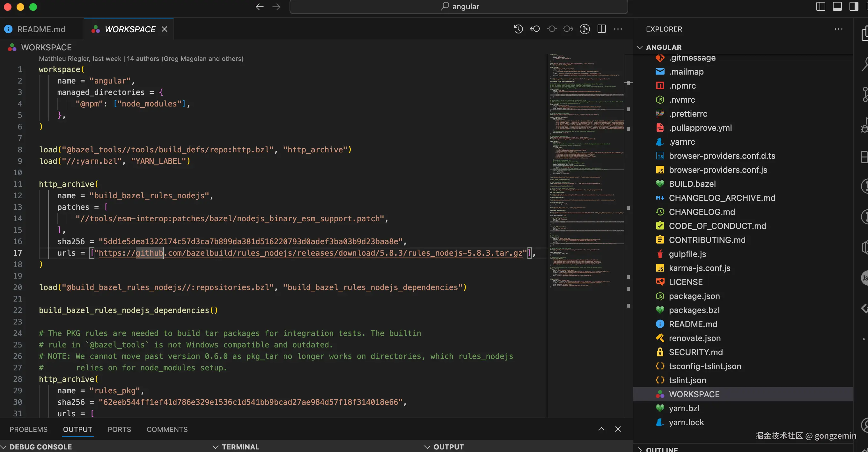Open Explorer views and more actions menu
This screenshot has height=452, width=868.
pyautogui.click(x=838, y=29)
